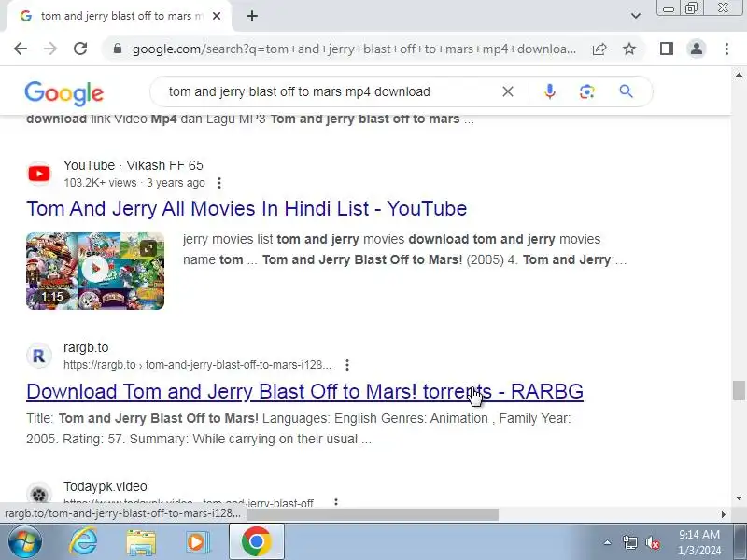Image resolution: width=747 pixels, height=560 pixels.
Task: Click the vertical scrollbar up arrow
Action: tap(739, 76)
